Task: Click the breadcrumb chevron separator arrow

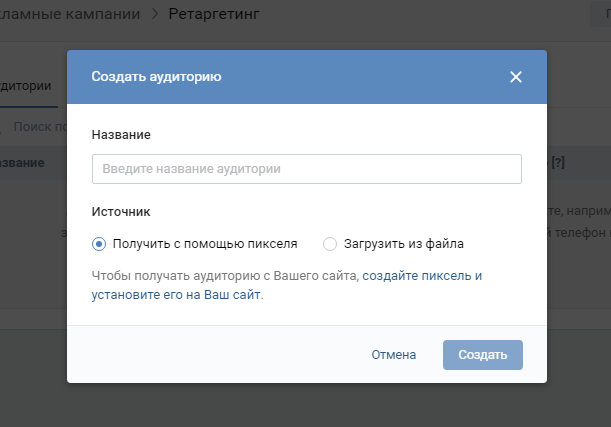Action: [155, 14]
